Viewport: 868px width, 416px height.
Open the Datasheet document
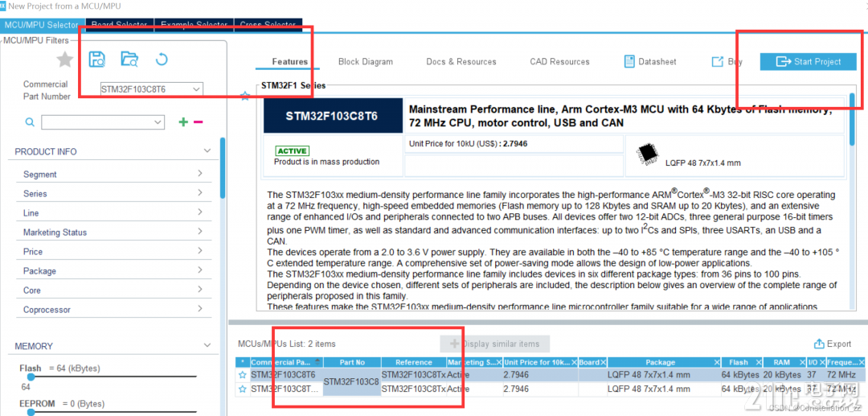pyautogui.click(x=650, y=61)
